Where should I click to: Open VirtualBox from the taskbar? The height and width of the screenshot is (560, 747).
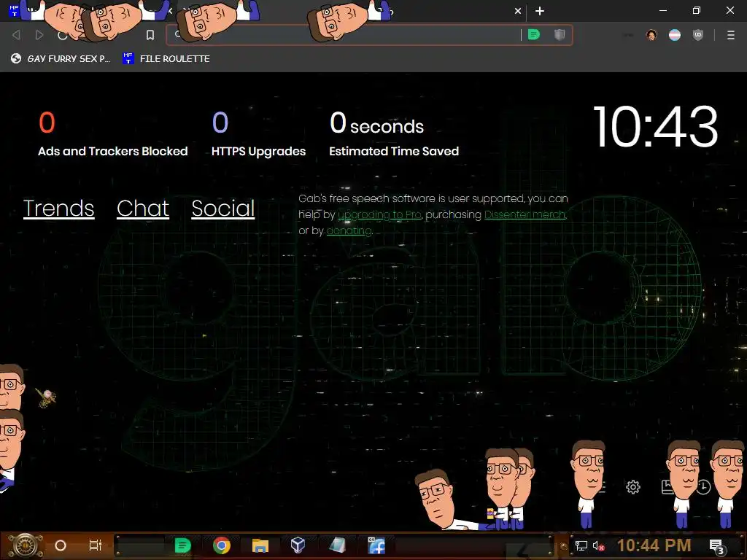[x=298, y=545]
